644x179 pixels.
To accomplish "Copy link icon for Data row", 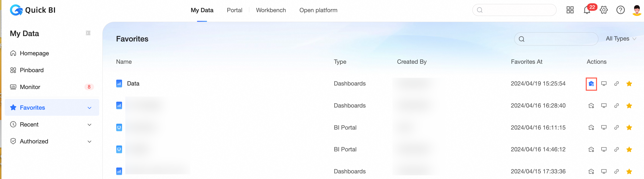I will tap(616, 84).
